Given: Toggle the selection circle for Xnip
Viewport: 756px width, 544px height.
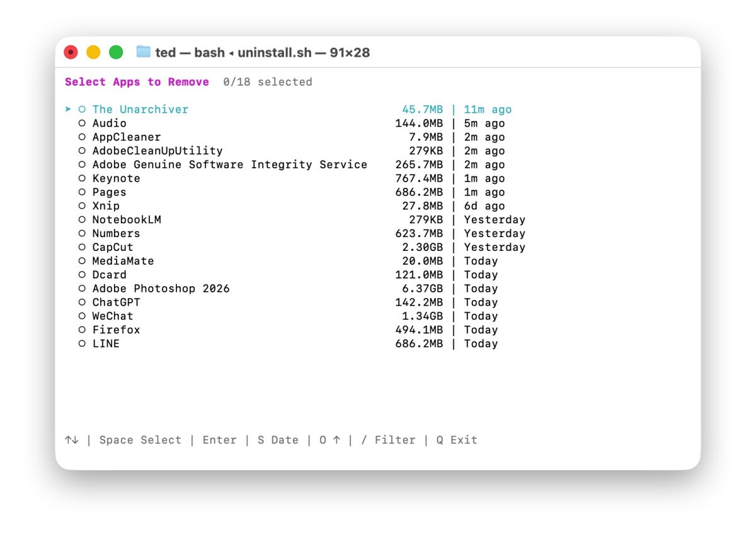Looking at the screenshot, I should coord(82,206).
